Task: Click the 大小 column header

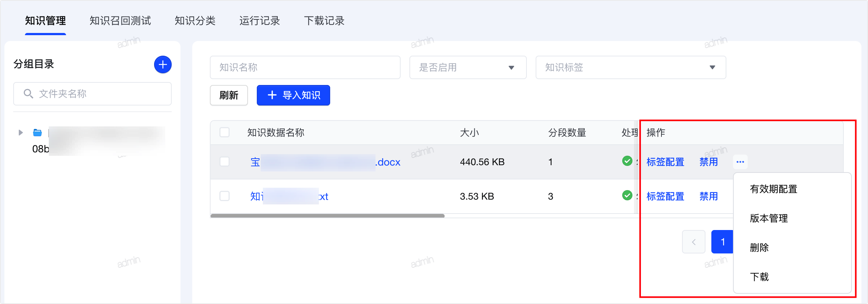Action: point(470,132)
